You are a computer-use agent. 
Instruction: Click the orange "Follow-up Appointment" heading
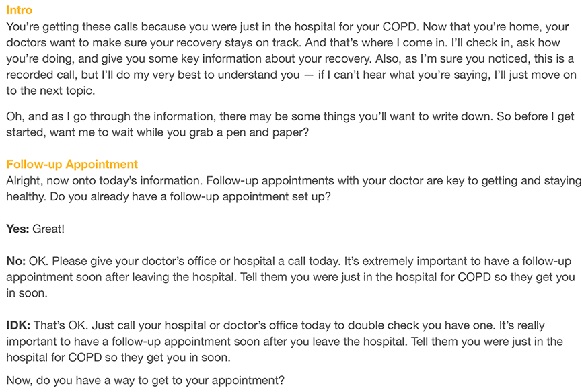(x=72, y=164)
